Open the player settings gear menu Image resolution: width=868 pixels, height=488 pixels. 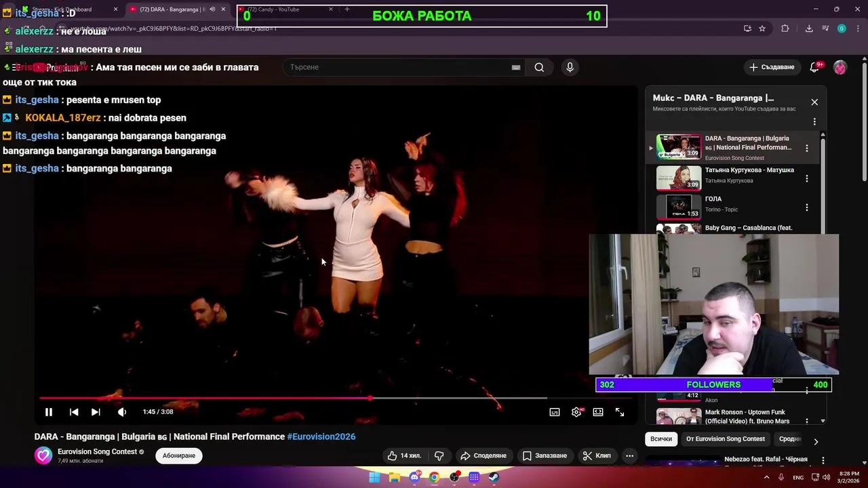[x=576, y=412]
